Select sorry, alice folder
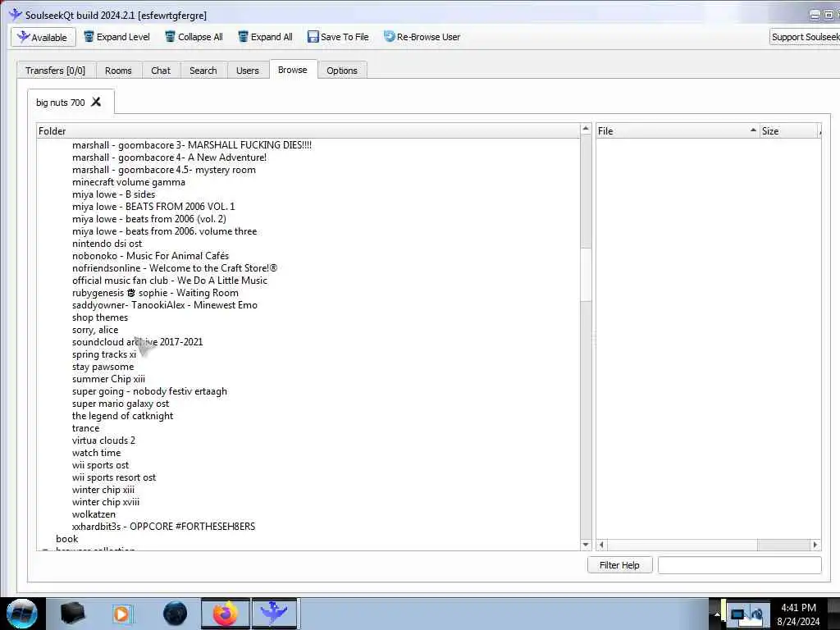Screen dimensions: 840x630 pos(95,330)
